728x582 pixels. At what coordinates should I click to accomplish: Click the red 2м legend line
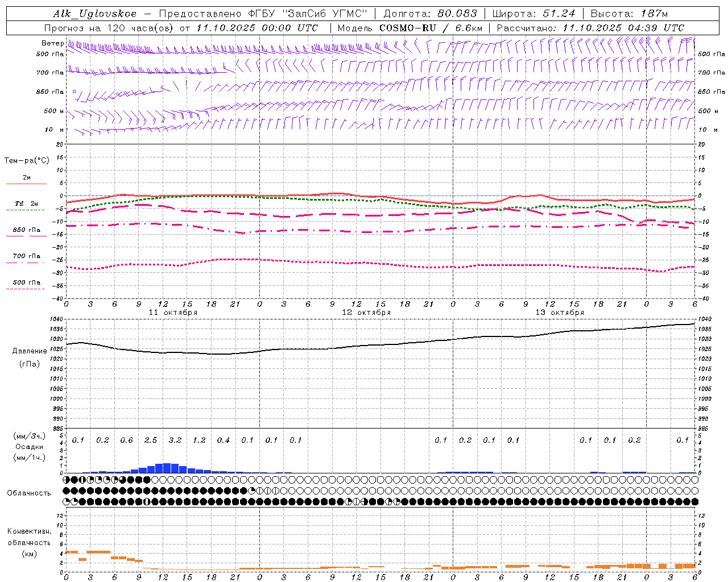[26, 184]
